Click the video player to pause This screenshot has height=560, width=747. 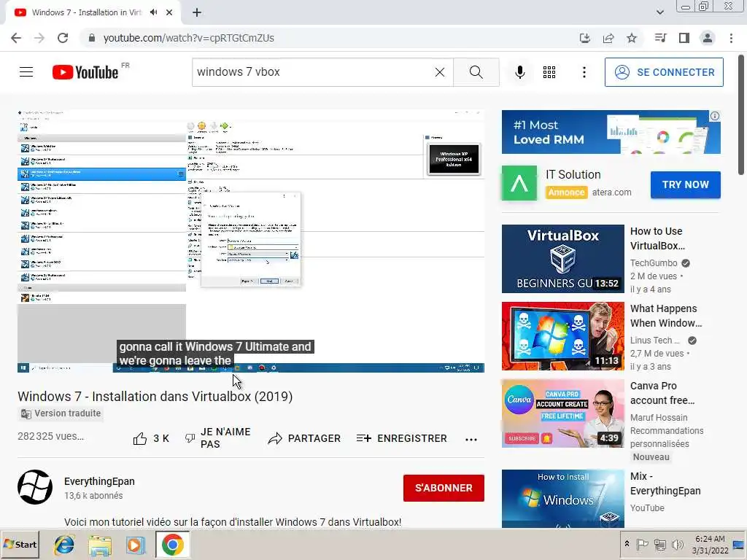(x=251, y=241)
